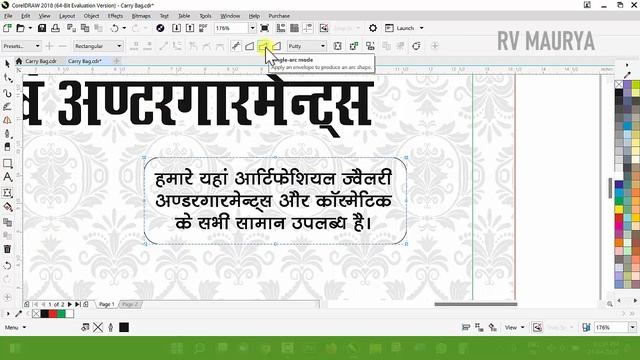Open the Menu dropdown in status bar
This screenshot has height=360, width=640.
(x=16, y=327)
